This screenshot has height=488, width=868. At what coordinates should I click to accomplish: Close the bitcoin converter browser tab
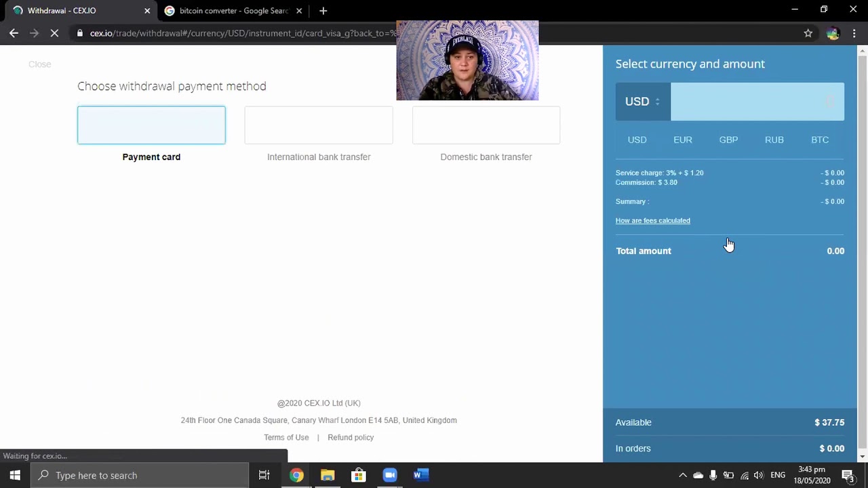299,11
